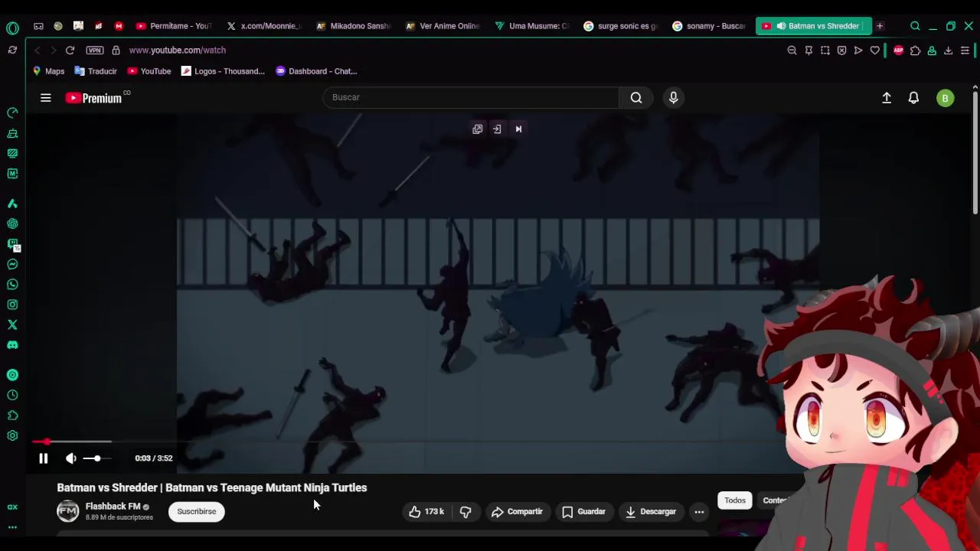Reload the current page

coord(70,50)
